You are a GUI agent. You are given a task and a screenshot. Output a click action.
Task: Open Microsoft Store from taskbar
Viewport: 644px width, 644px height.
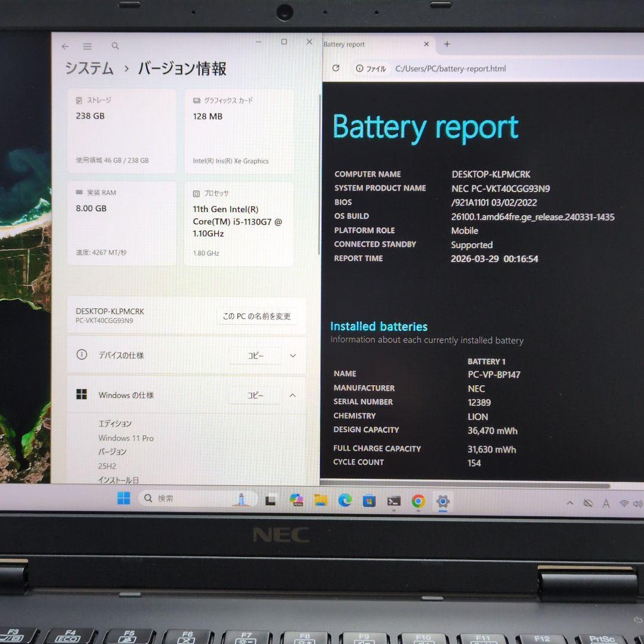(x=369, y=501)
